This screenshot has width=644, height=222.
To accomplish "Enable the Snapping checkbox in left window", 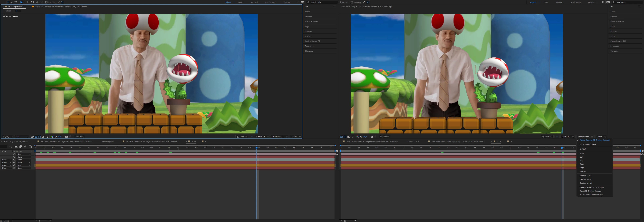I will 46,2.
